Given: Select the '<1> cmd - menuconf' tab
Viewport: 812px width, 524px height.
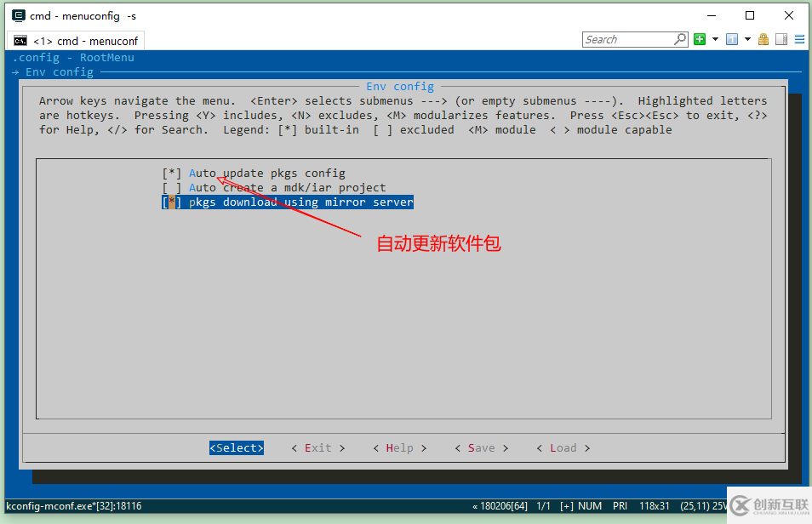Looking at the screenshot, I should pos(76,41).
